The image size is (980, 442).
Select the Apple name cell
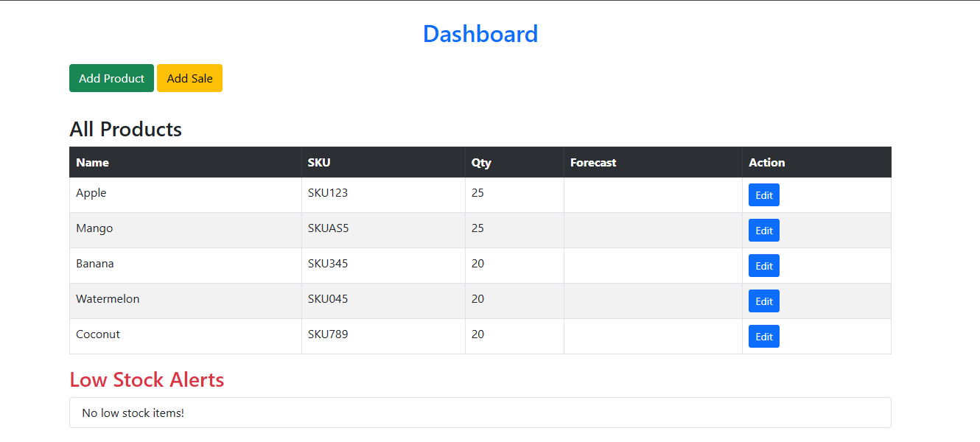tap(186, 195)
